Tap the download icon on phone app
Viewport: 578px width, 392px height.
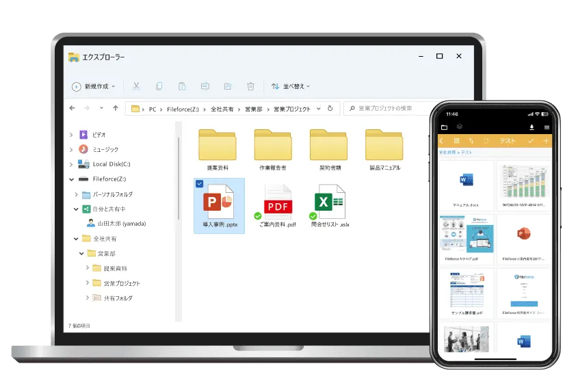[x=531, y=127]
